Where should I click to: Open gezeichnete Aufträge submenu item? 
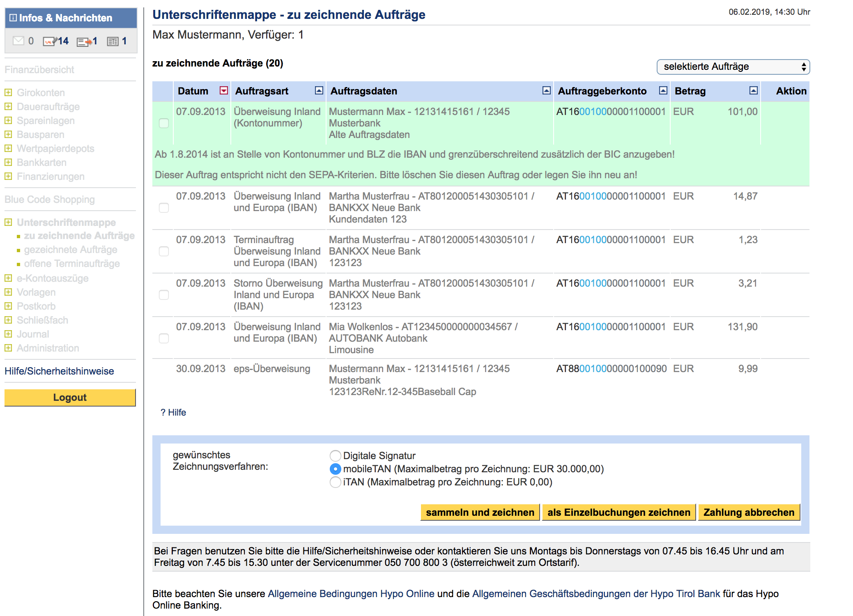pos(70,250)
